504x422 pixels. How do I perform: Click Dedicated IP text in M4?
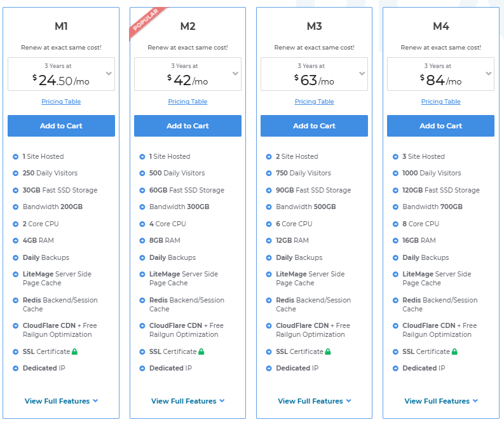click(x=424, y=368)
